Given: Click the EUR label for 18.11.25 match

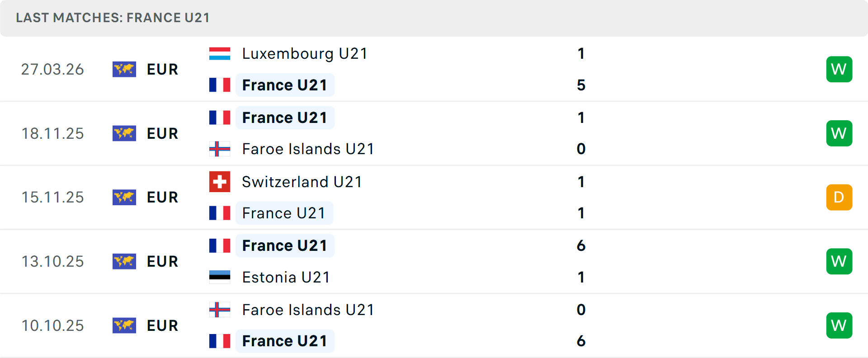Looking at the screenshot, I should 163,133.
